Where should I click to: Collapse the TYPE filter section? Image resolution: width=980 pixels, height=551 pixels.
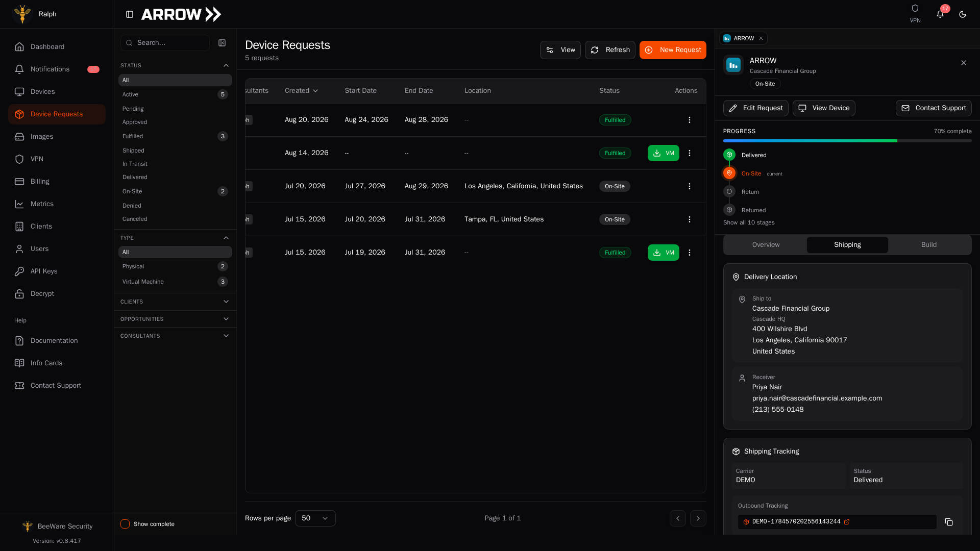175,238
